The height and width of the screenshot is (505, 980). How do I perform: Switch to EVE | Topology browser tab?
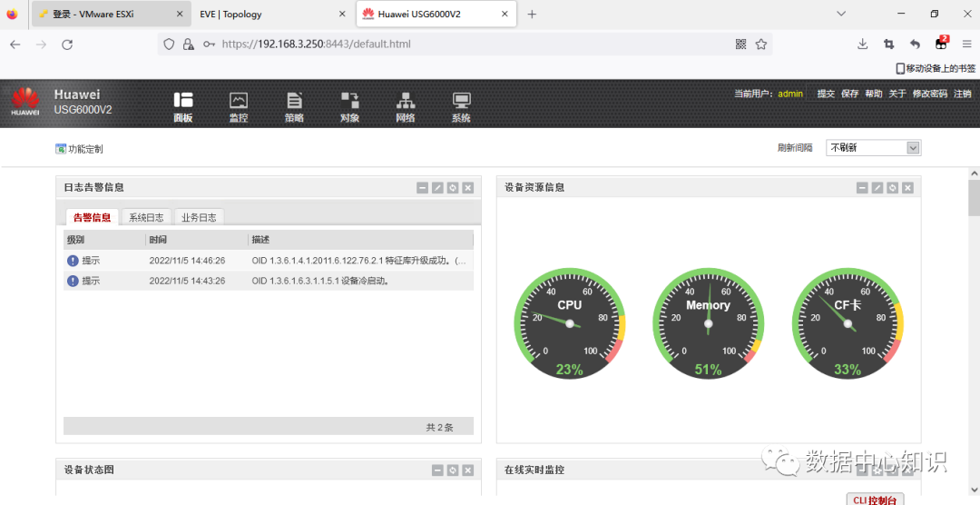coord(273,14)
